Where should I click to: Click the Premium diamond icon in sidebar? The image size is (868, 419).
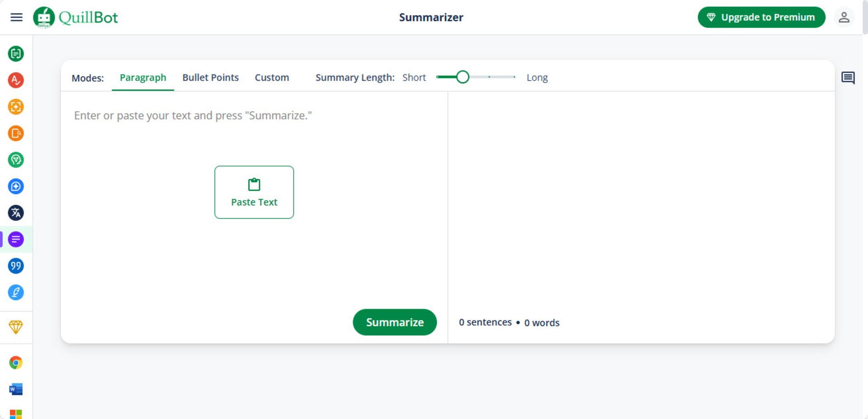coord(16,327)
